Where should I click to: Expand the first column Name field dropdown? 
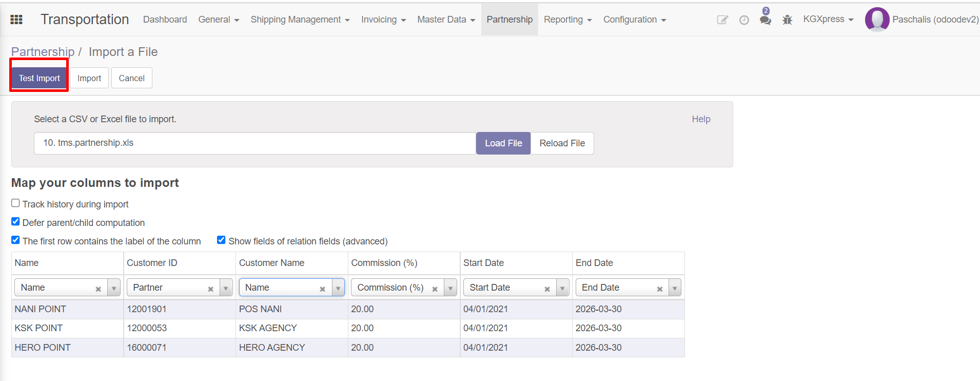click(114, 288)
